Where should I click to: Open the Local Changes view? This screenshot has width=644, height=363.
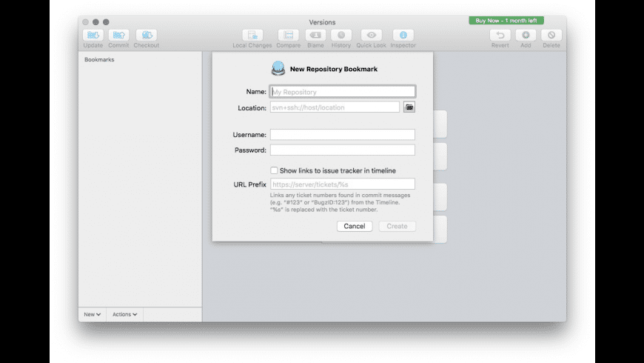(252, 36)
